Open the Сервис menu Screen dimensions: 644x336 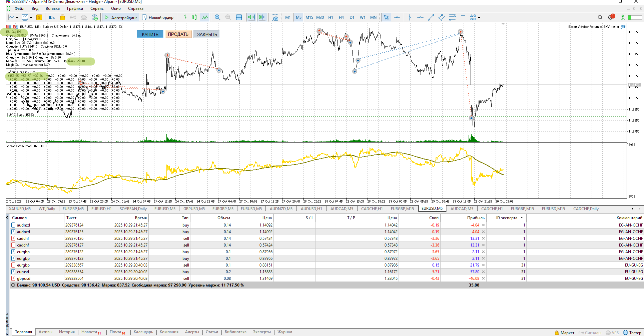pyautogui.click(x=97, y=8)
